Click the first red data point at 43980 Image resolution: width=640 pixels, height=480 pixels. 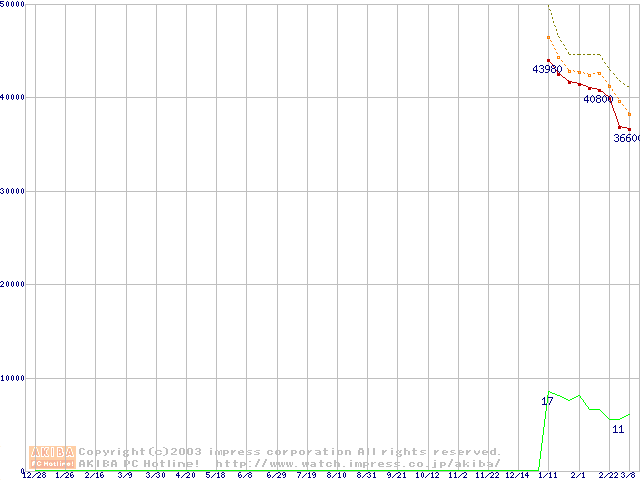[x=549, y=60]
